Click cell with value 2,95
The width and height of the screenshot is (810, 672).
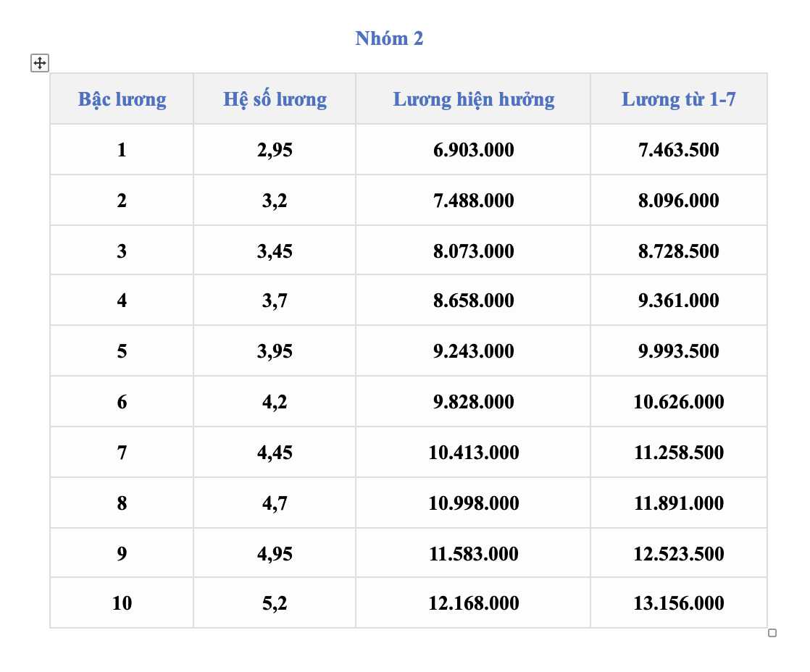pyautogui.click(x=275, y=149)
